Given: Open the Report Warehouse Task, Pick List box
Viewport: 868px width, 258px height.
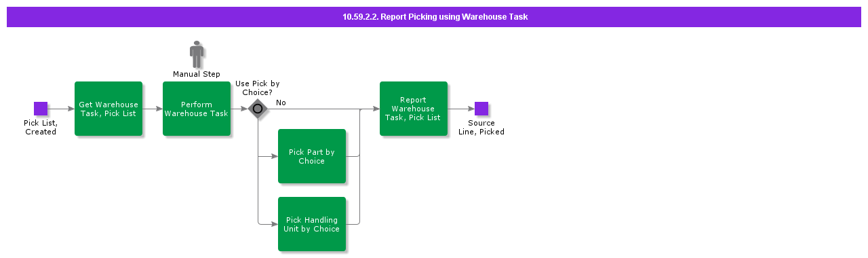Looking at the screenshot, I should [414, 109].
